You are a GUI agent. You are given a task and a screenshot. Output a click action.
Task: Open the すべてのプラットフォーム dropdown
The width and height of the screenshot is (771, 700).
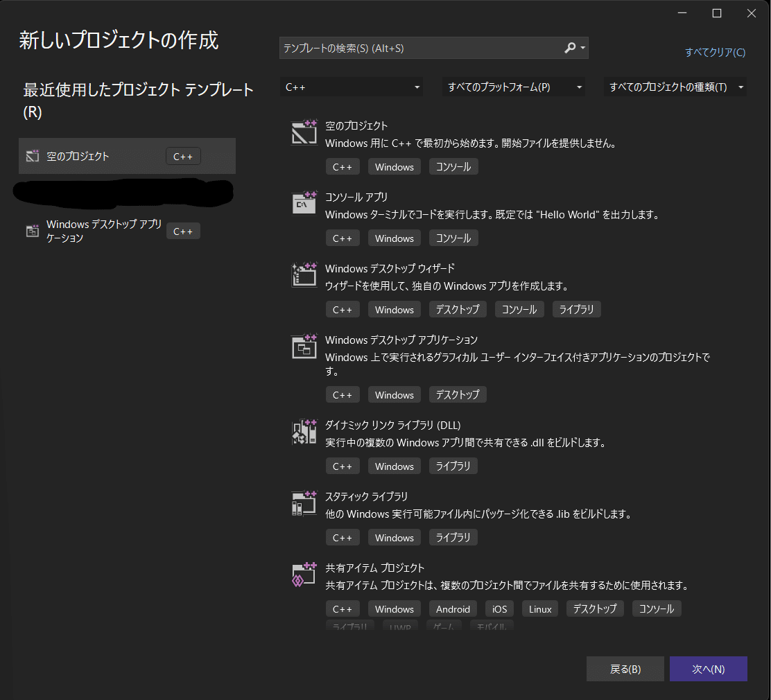click(x=513, y=87)
